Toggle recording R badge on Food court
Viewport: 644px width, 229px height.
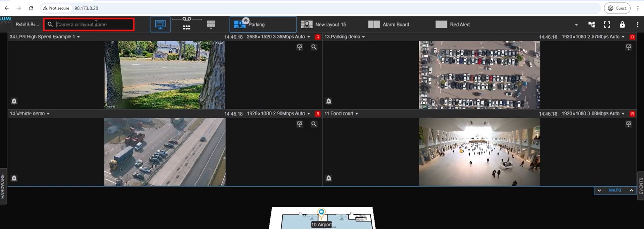pos(632,114)
